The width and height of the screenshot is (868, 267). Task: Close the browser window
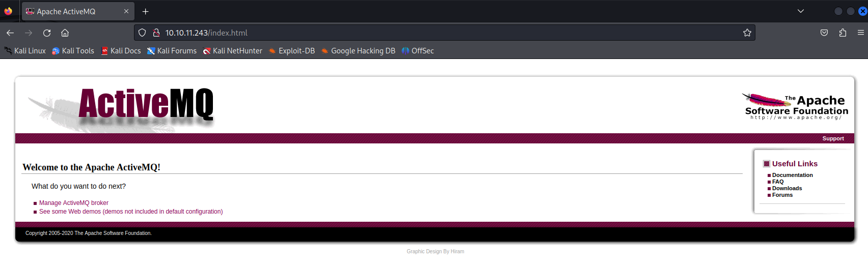click(x=863, y=11)
